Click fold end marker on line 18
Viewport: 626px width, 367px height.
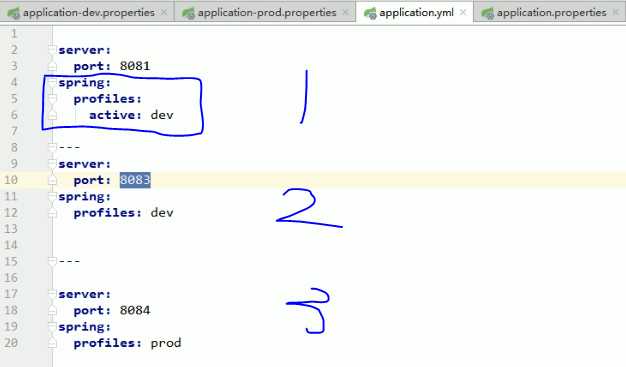[x=52, y=311]
